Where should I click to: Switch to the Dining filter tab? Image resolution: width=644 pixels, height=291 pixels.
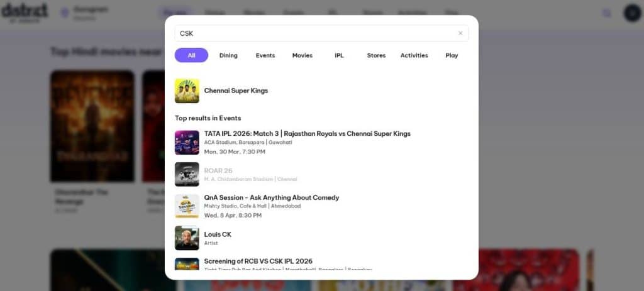[x=228, y=55]
